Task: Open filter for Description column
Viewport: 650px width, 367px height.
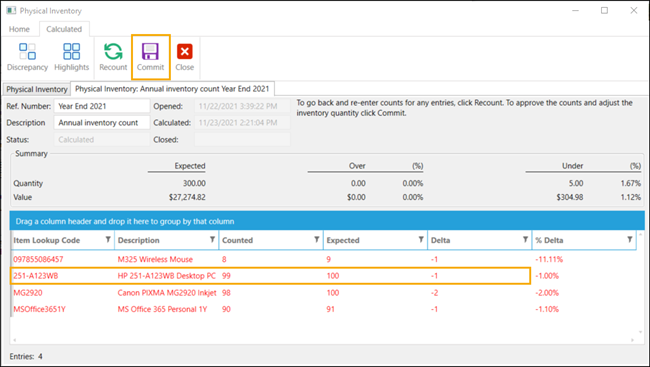Action: 212,240
